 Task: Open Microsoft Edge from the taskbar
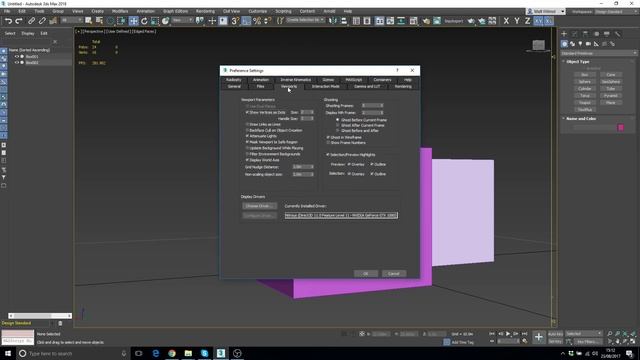pyautogui.click(x=156, y=353)
